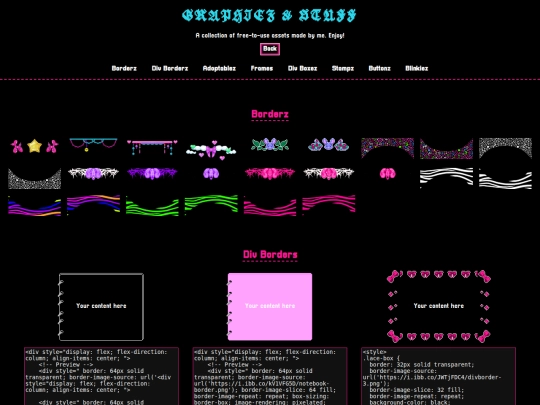This screenshot has width=540, height=405.
Task: Select the multicolor glitter arch border
Action: (x=387, y=148)
